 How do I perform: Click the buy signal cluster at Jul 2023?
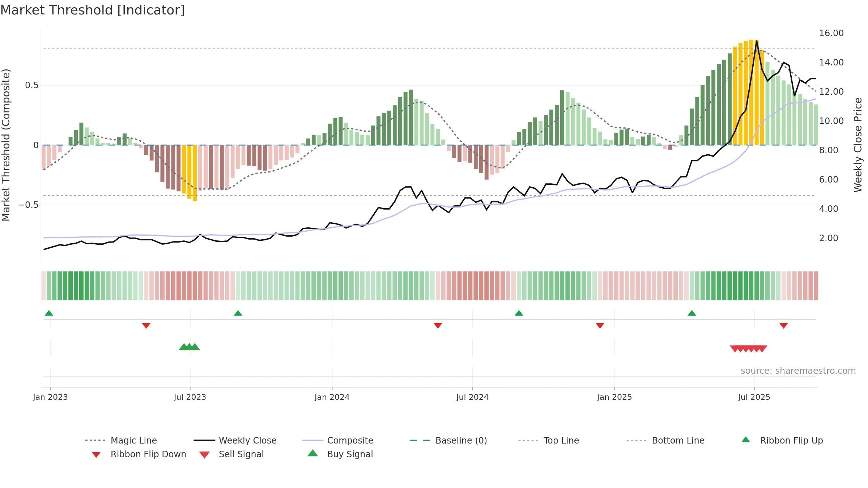point(190,347)
